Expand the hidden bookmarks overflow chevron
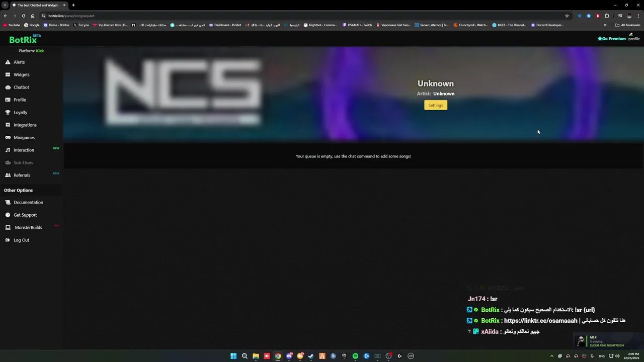This screenshot has height=362, width=644. (x=605, y=25)
